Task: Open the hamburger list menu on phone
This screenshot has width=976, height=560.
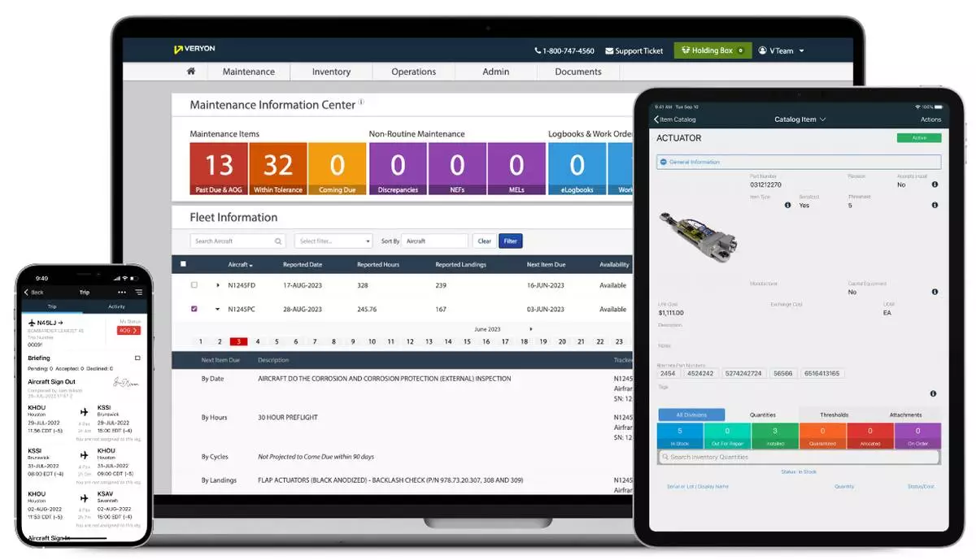Action: point(139,292)
